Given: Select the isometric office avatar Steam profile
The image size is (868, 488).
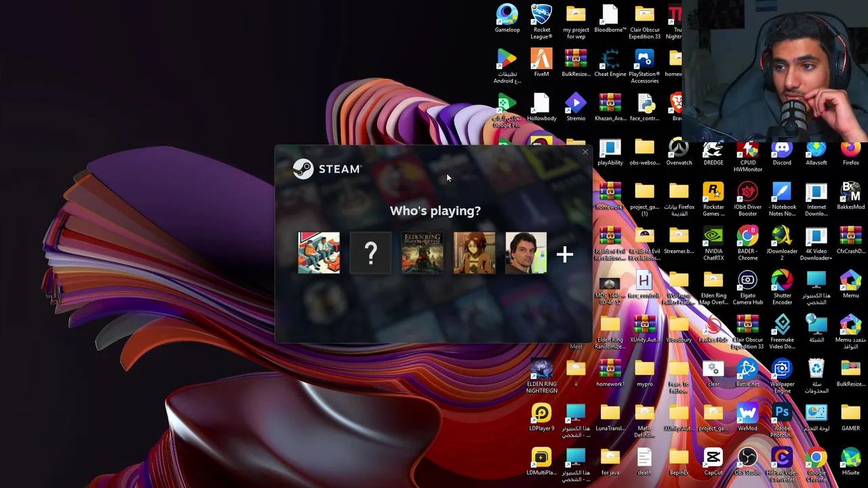Looking at the screenshot, I should click(319, 253).
